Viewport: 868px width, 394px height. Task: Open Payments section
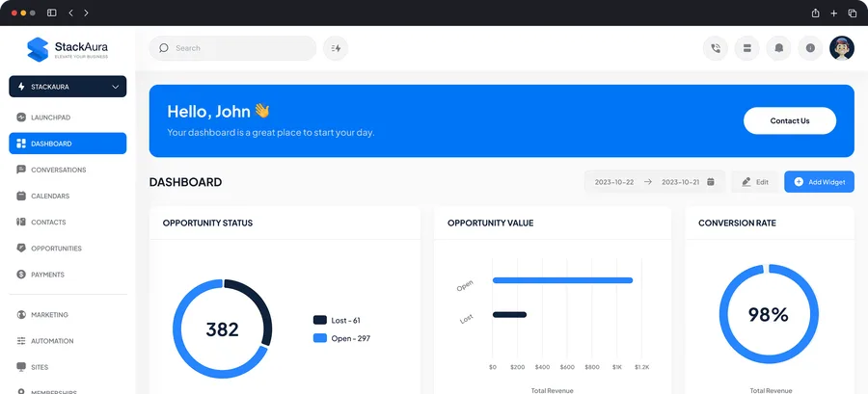pyautogui.click(x=68, y=275)
